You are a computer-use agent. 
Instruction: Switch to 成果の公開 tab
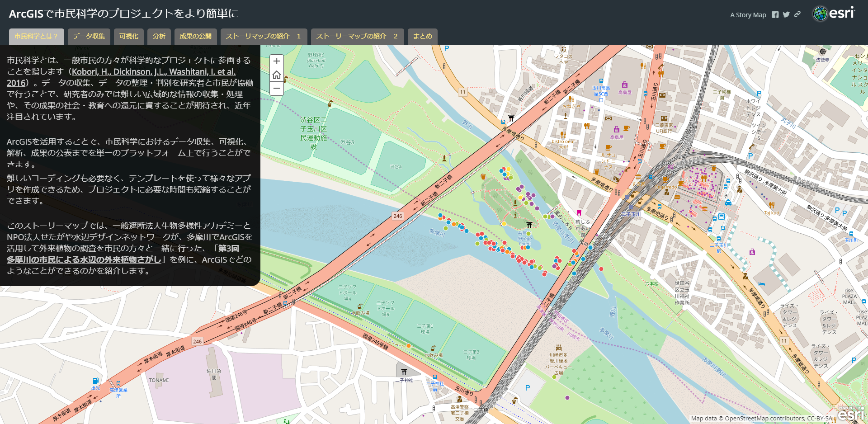(196, 37)
